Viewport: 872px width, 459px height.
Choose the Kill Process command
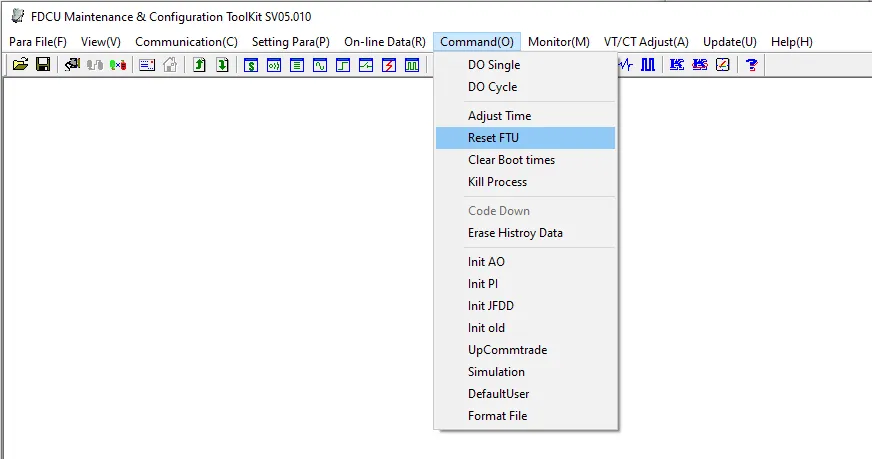[x=526, y=182]
